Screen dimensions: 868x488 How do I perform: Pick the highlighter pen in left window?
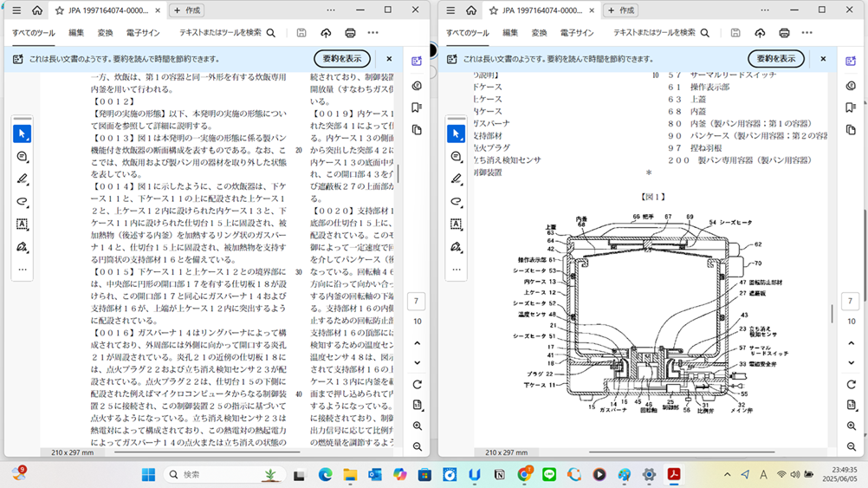(x=23, y=179)
